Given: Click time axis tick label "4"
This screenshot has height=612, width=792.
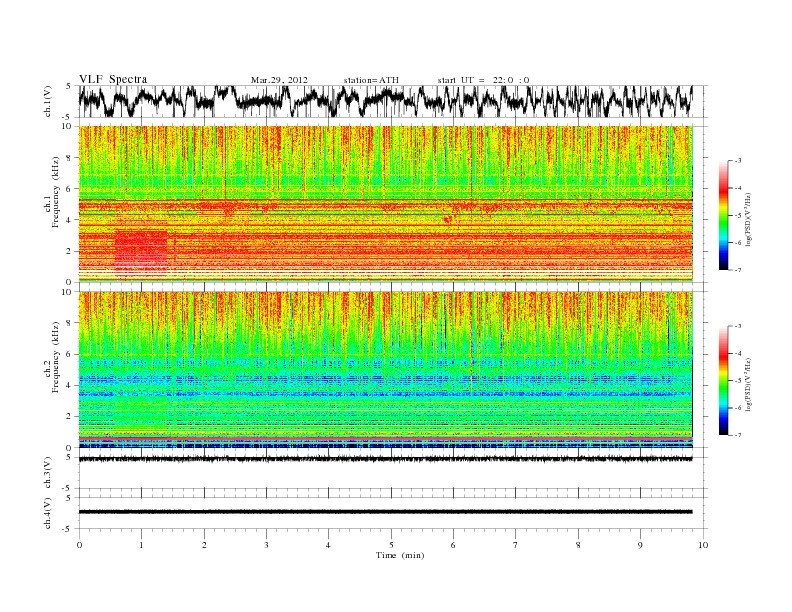Looking at the screenshot, I should click(x=328, y=545).
